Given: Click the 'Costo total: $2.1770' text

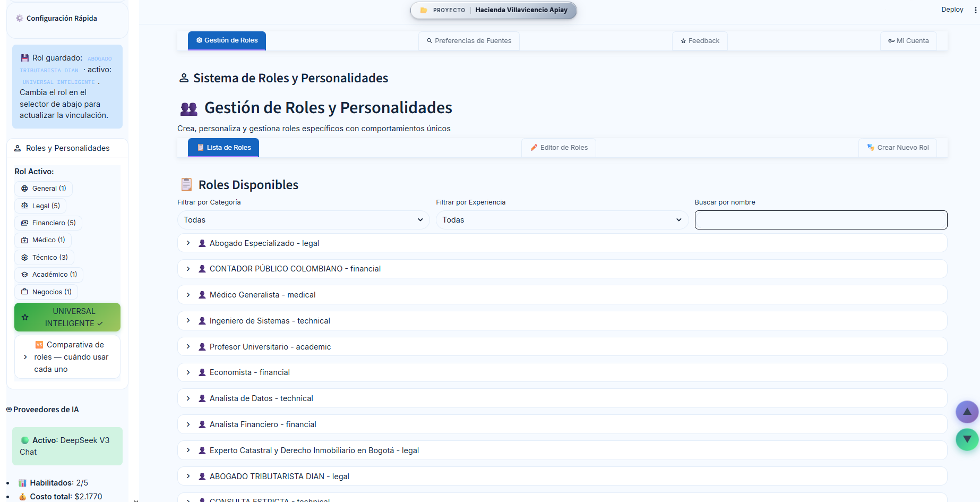Looking at the screenshot, I should 66,497.
